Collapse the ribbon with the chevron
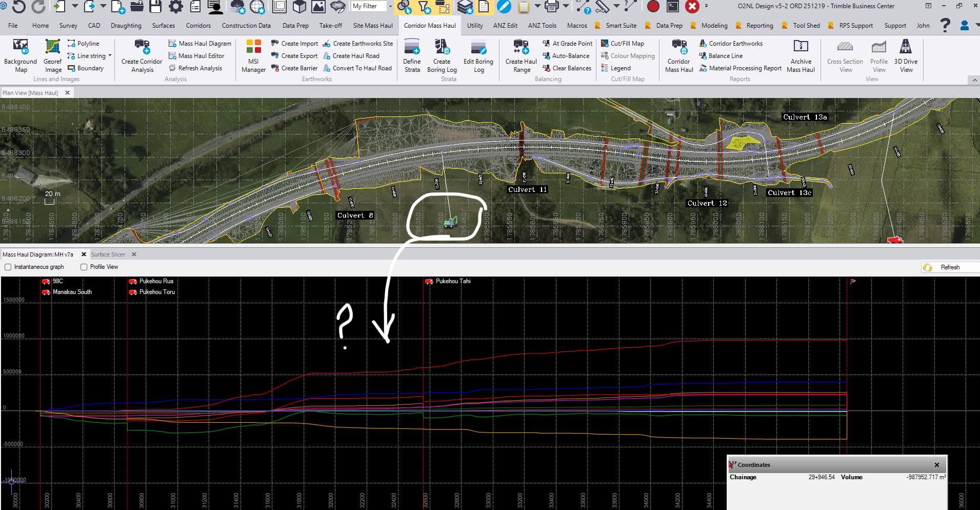Image resolution: width=980 pixels, height=510 pixels. pyautogui.click(x=974, y=80)
